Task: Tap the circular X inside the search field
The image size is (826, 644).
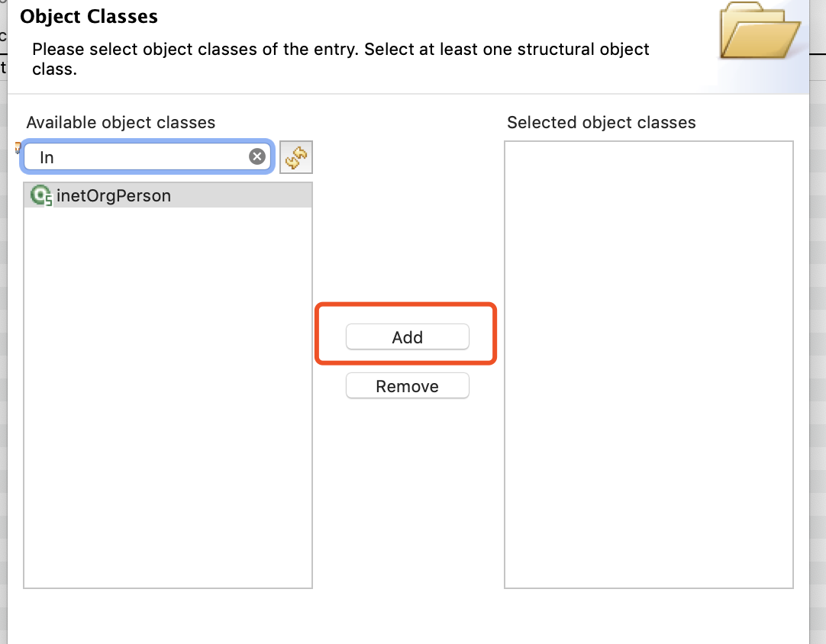Action: [x=257, y=156]
